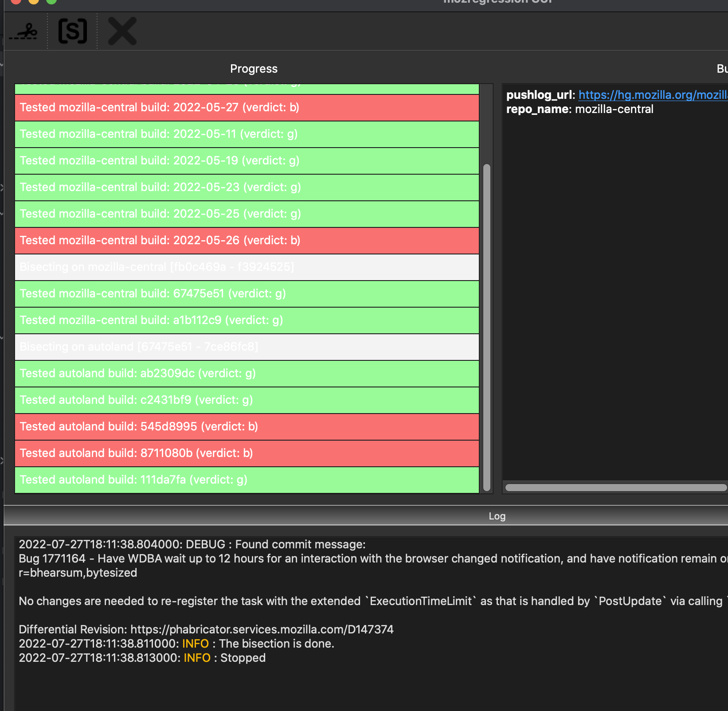Select autoland build ab2309dc row

(x=247, y=374)
